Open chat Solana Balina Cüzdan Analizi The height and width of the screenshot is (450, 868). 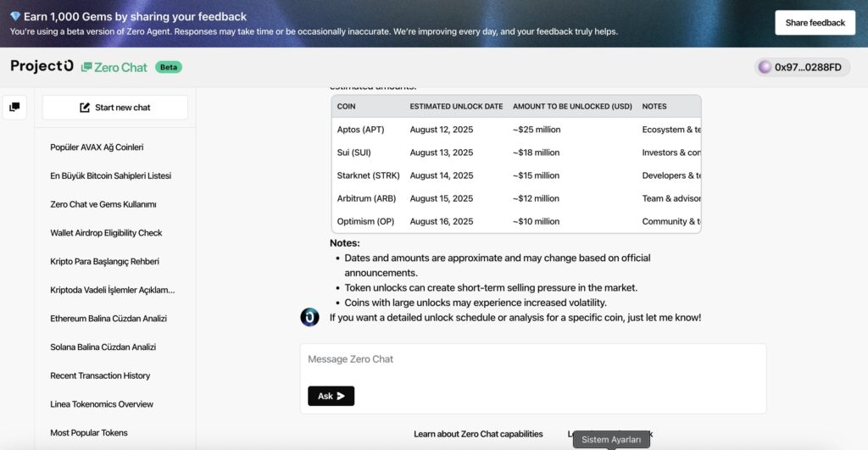coord(103,347)
